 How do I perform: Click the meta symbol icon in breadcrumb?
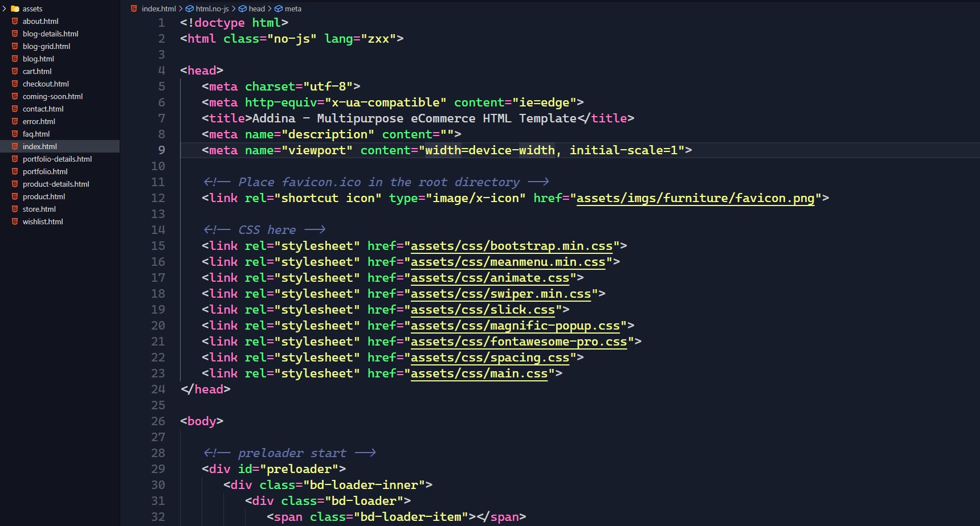point(279,9)
